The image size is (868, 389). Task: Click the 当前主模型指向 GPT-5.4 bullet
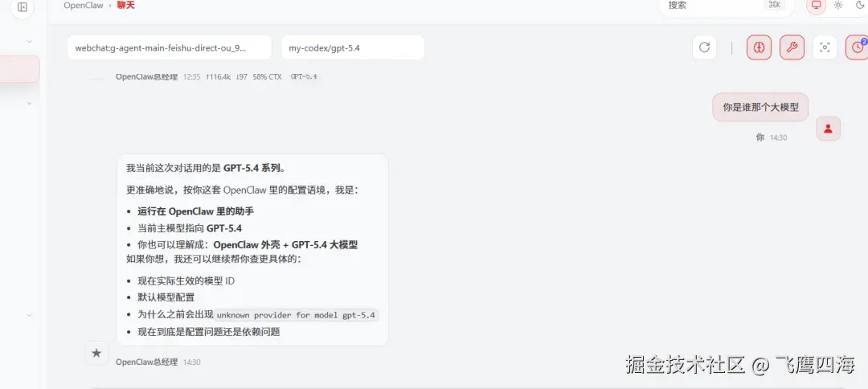click(190, 228)
